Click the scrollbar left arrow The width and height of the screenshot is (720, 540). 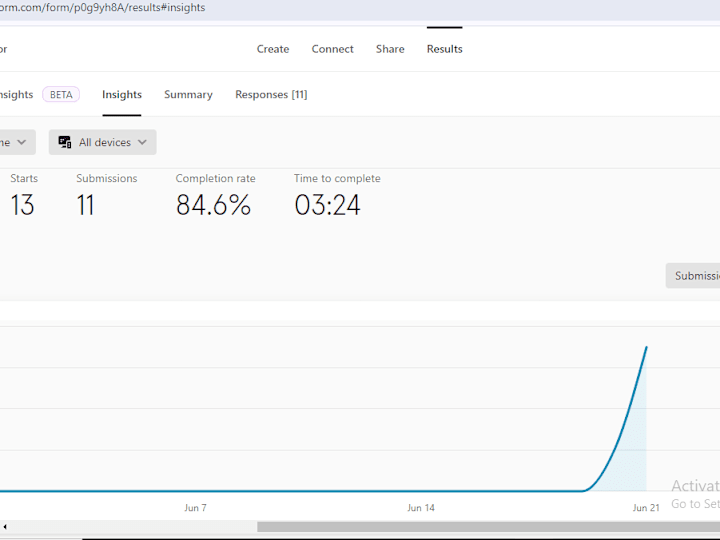[5, 527]
